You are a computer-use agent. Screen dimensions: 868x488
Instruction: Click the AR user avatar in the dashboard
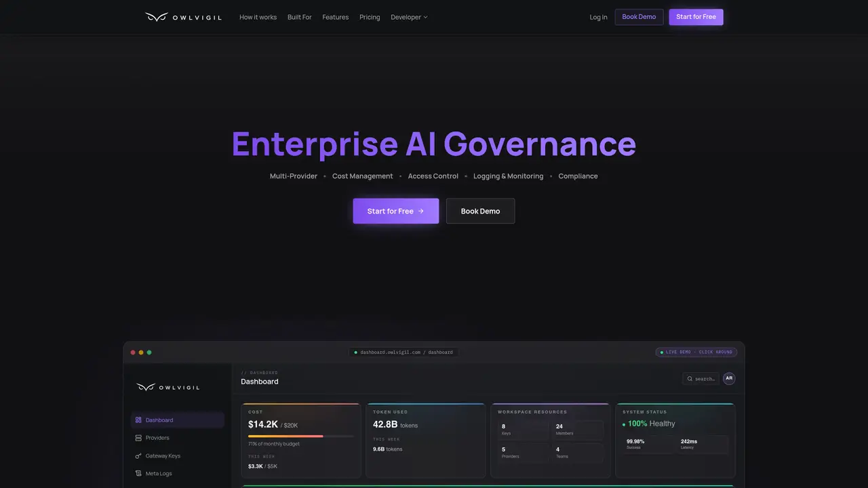[x=729, y=378]
